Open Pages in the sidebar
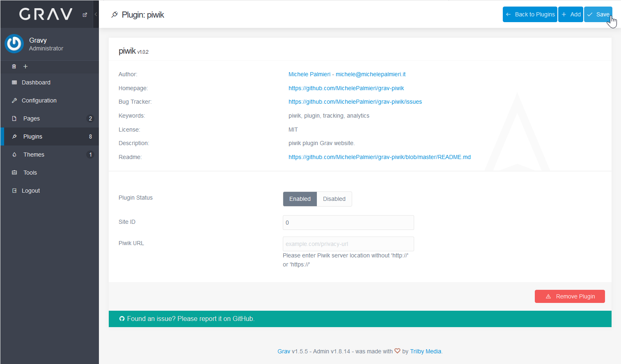621x364 pixels. click(x=50, y=118)
